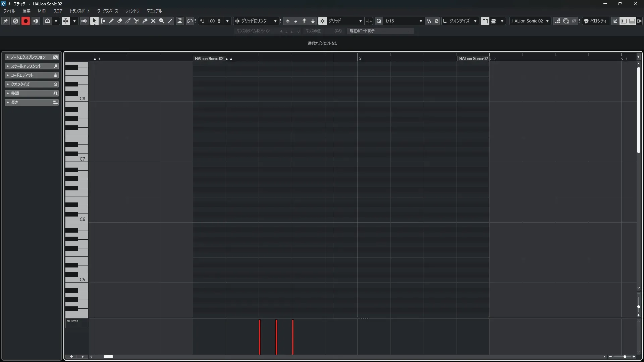Select the Zoom magnifier tool
Viewport: 644px width, 362px height.
pyautogui.click(x=162, y=21)
